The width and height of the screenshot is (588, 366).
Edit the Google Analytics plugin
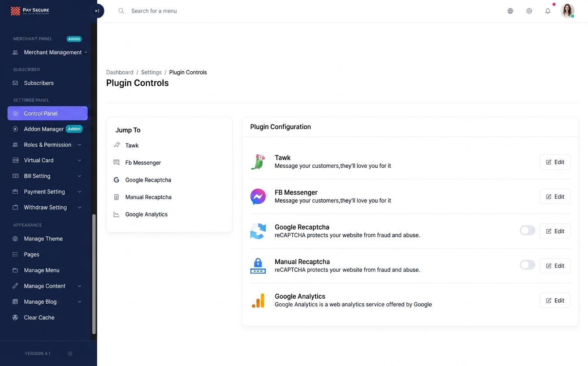click(555, 301)
